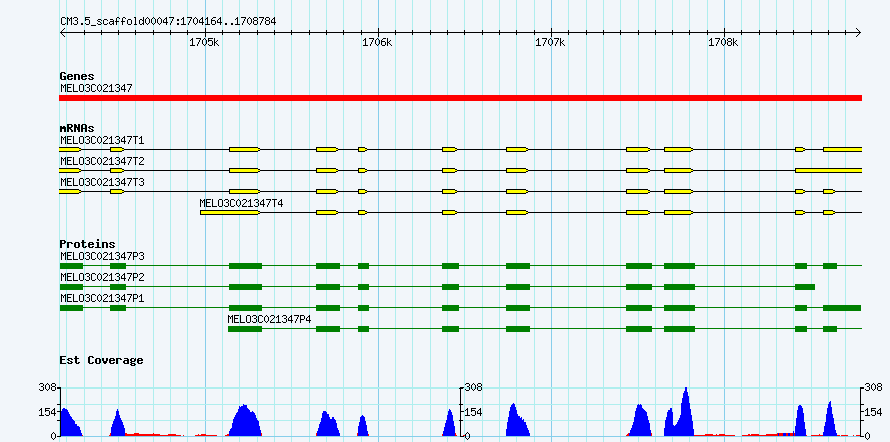Screen dimensions: 890x442
Task: Select the Proteins track title
Action: pos(87,244)
